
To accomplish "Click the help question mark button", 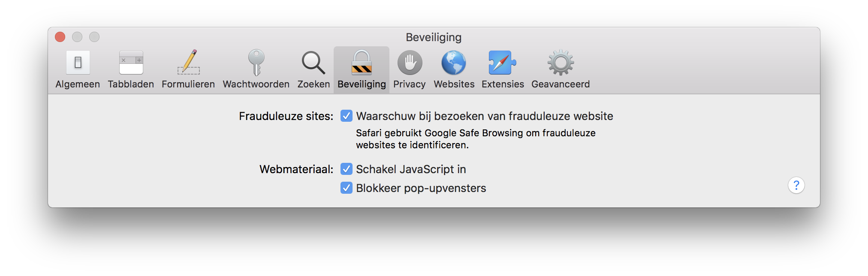I will point(796,185).
